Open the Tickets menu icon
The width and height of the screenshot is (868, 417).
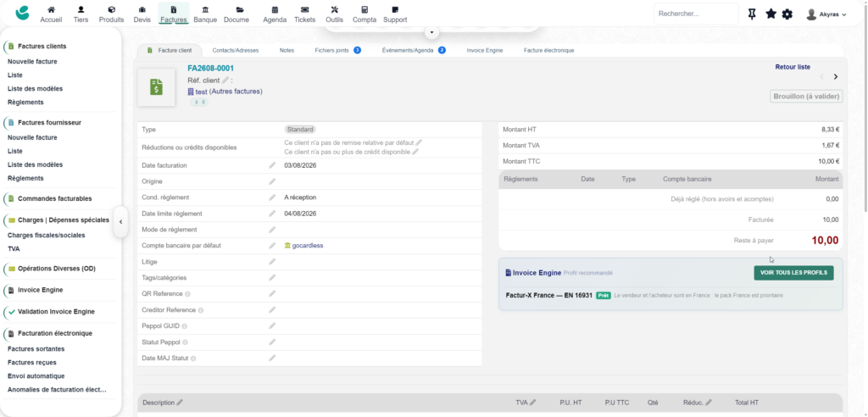click(304, 9)
